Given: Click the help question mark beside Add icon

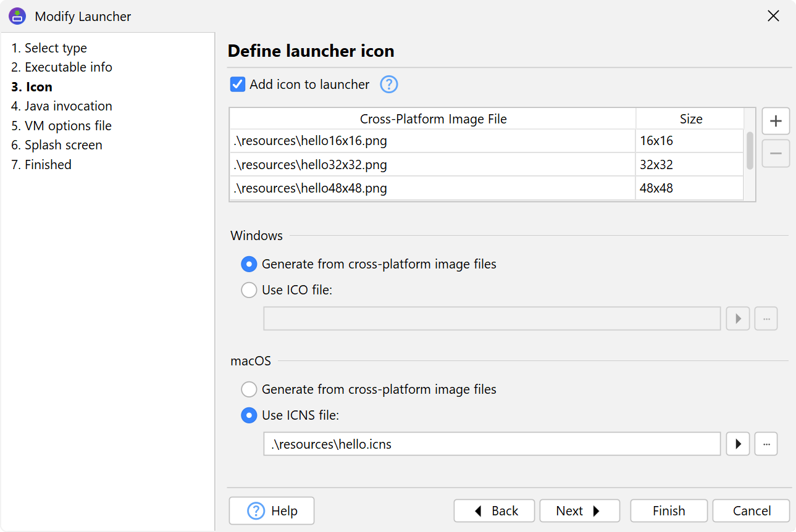Looking at the screenshot, I should coord(388,85).
